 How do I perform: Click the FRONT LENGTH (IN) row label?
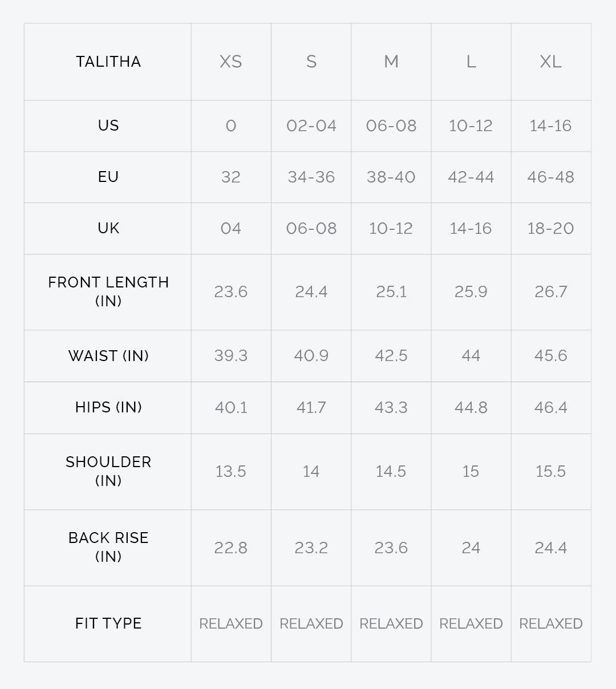tap(108, 291)
